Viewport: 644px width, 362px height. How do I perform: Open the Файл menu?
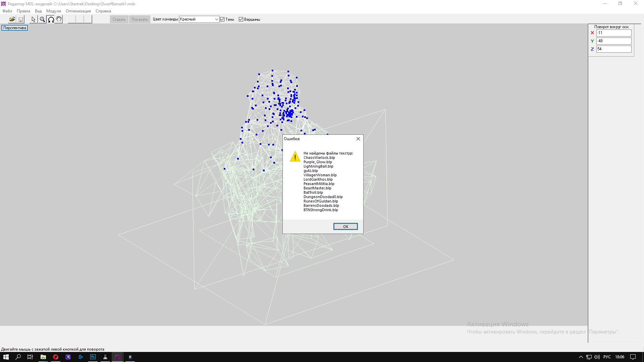pyautogui.click(x=7, y=11)
